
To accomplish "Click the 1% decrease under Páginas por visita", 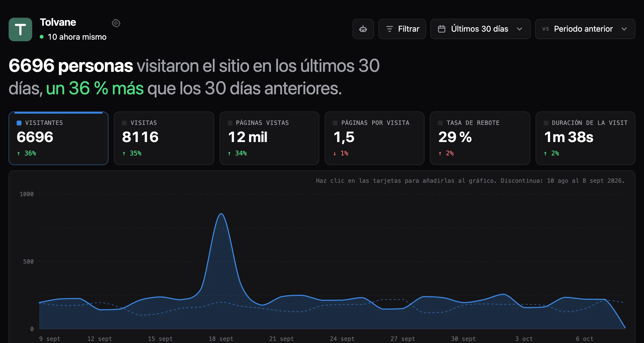I will click(341, 153).
